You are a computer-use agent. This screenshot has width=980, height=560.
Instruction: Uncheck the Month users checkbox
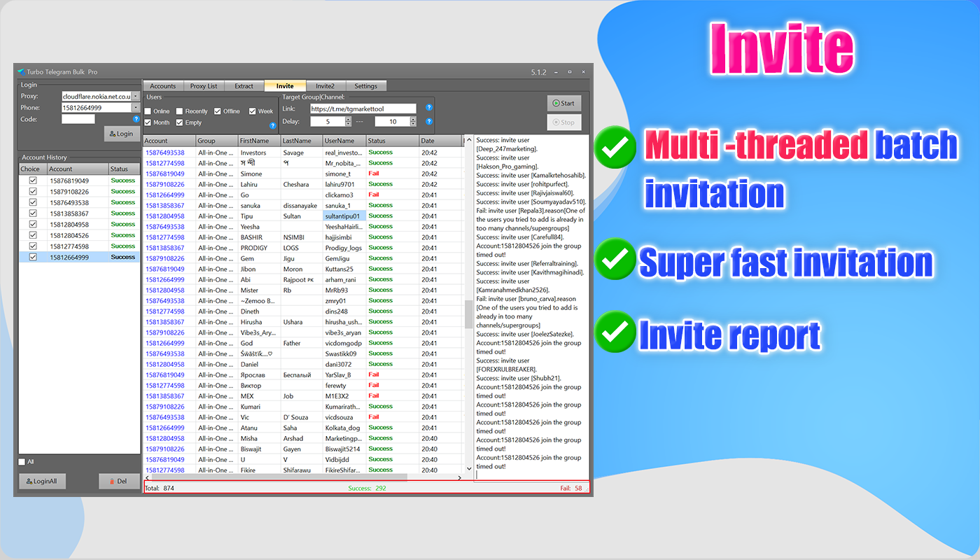pos(148,122)
